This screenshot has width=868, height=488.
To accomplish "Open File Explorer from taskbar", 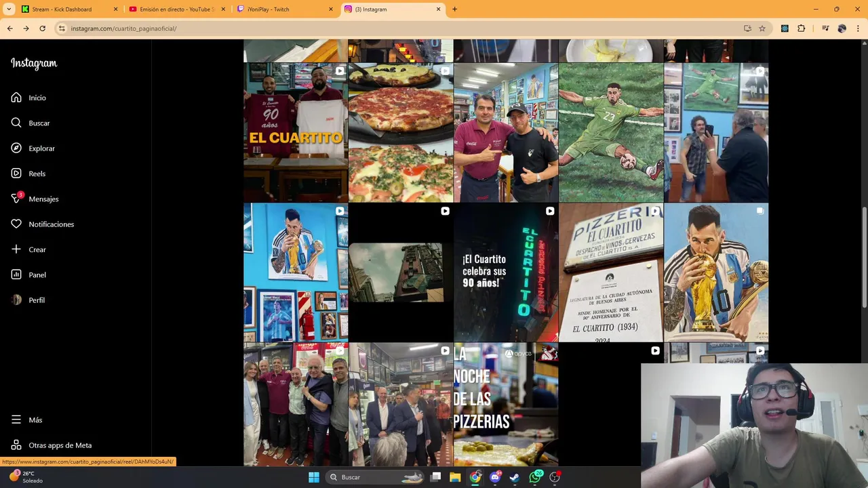I will click(x=455, y=477).
